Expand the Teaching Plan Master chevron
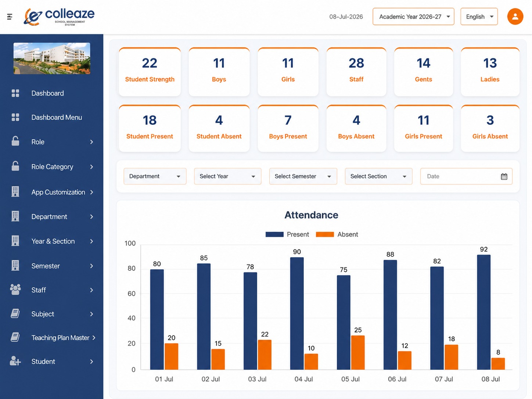The image size is (532, 399). pos(94,338)
